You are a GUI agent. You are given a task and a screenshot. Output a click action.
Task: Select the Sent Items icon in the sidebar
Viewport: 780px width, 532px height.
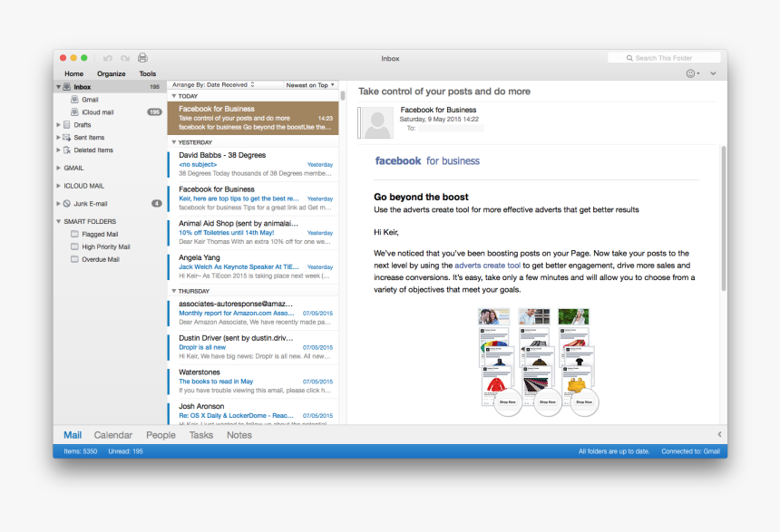click(68, 137)
